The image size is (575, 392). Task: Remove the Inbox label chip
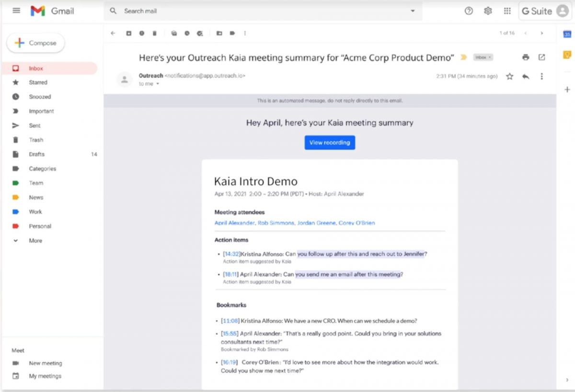coord(489,57)
